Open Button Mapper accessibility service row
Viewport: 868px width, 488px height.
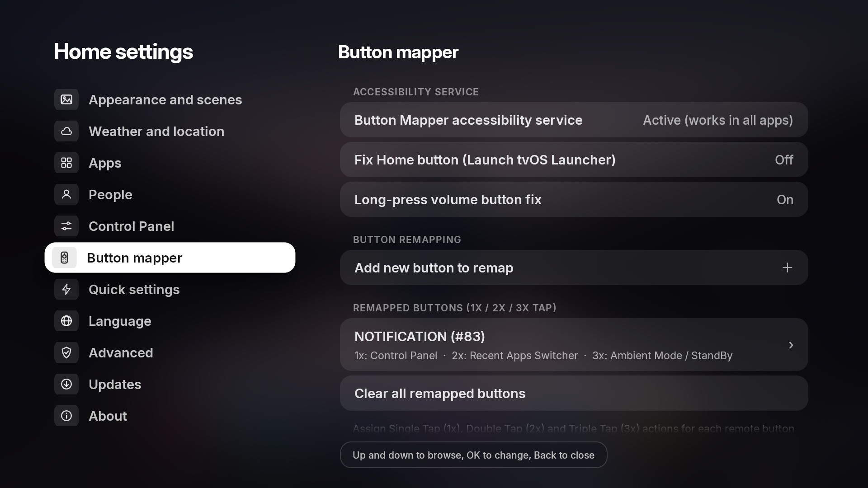point(574,120)
